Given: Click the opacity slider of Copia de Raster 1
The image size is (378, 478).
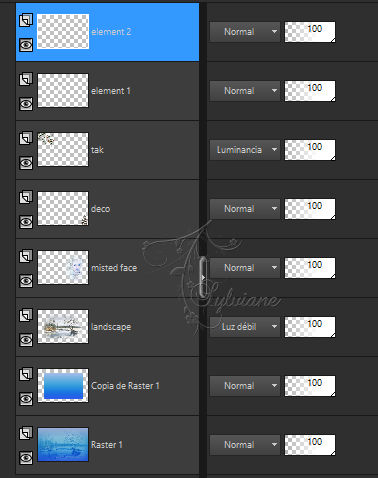Looking at the screenshot, I should pyautogui.click(x=310, y=386).
